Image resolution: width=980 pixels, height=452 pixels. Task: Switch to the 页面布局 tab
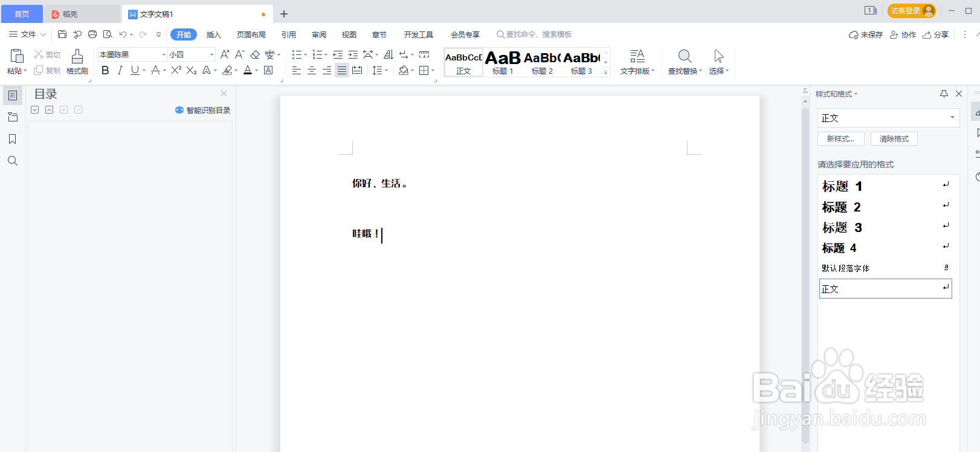coord(251,34)
